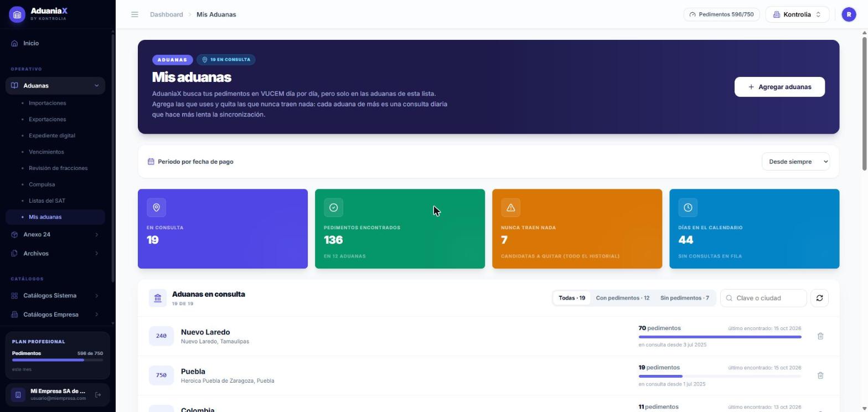
Task: Click the 240 code badge for Nuevo Laredo
Action: tap(161, 336)
